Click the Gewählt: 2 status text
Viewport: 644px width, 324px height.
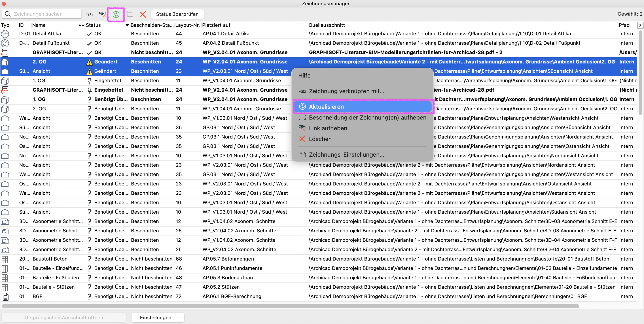630,14
